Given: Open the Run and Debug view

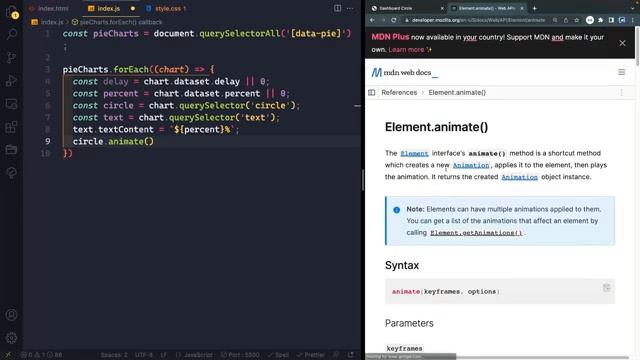Looking at the screenshot, I should (11, 80).
